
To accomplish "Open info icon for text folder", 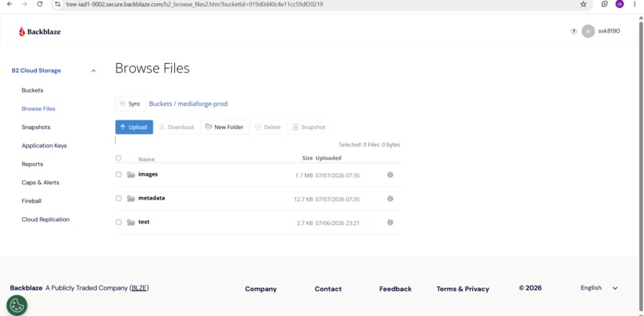I will [x=390, y=223].
